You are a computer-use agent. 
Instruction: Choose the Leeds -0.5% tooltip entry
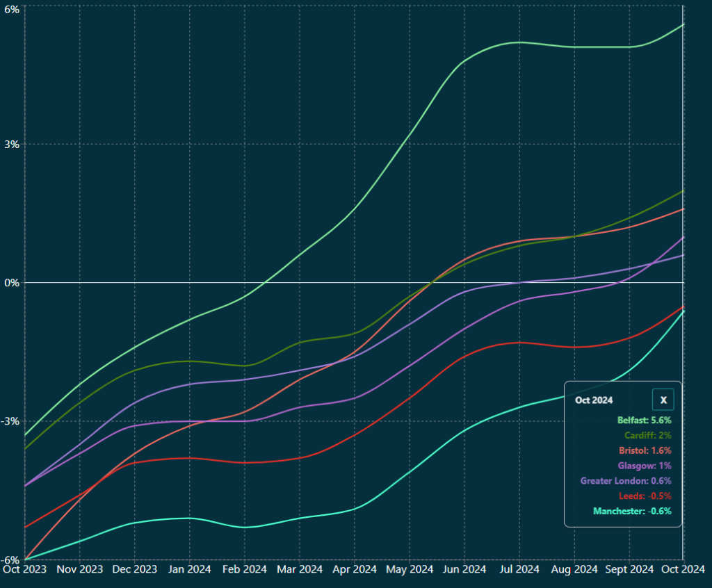[645, 496]
